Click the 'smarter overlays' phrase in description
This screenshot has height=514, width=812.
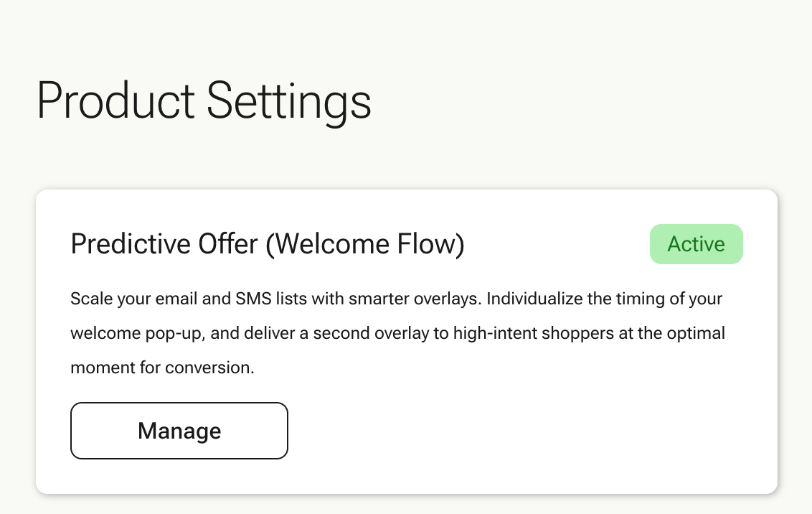point(415,299)
